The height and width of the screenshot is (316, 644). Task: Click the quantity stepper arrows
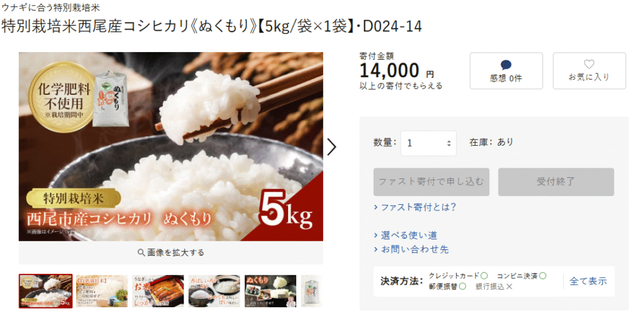[x=449, y=143]
